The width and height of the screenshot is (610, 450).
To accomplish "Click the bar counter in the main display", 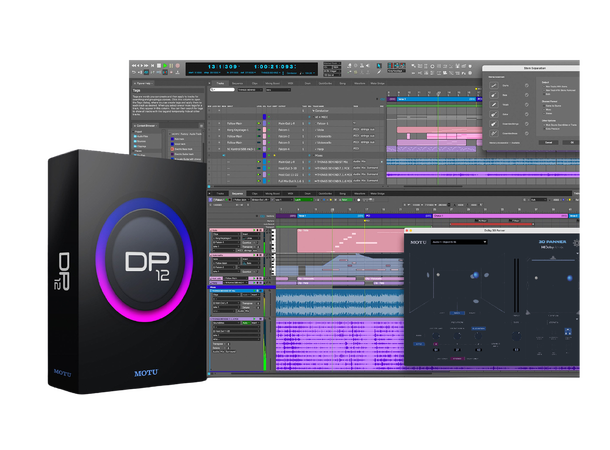I will [x=223, y=67].
